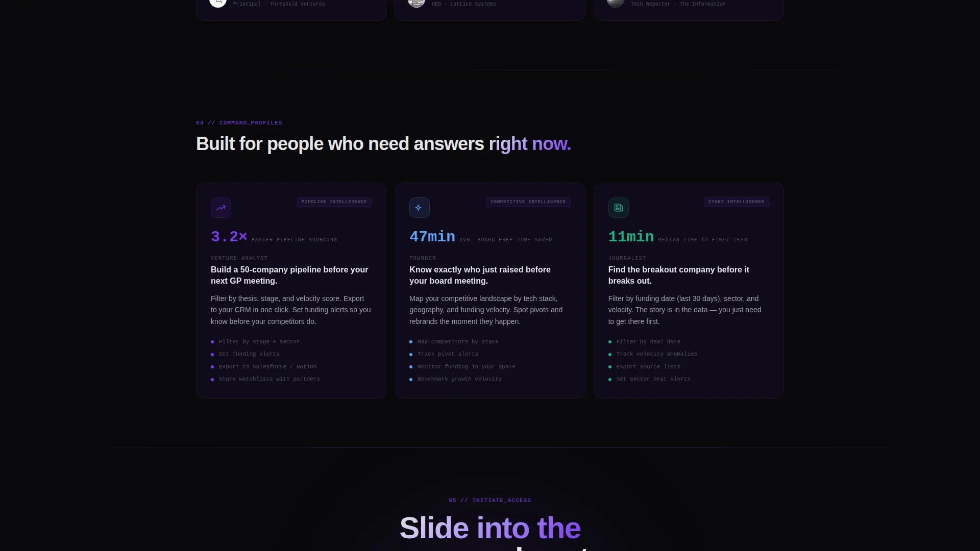Click the Threshold Ventures principal avatar

pyautogui.click(x=218, y=3)
